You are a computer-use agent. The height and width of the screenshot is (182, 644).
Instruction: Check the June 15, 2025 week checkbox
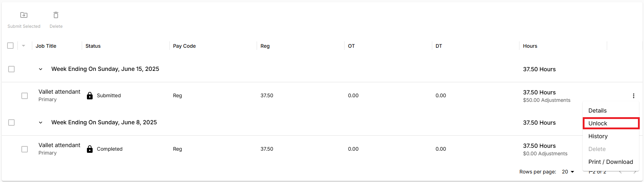[x=11, y=69]
